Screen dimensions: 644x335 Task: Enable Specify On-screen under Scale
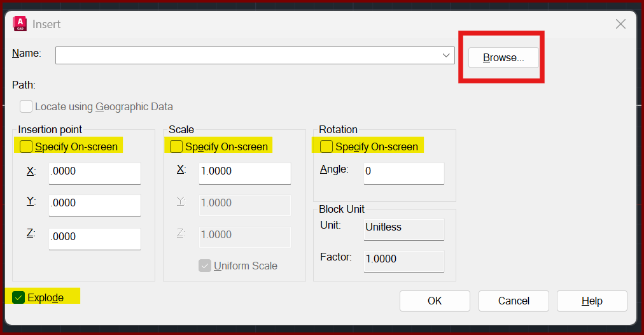pos(176,146)
